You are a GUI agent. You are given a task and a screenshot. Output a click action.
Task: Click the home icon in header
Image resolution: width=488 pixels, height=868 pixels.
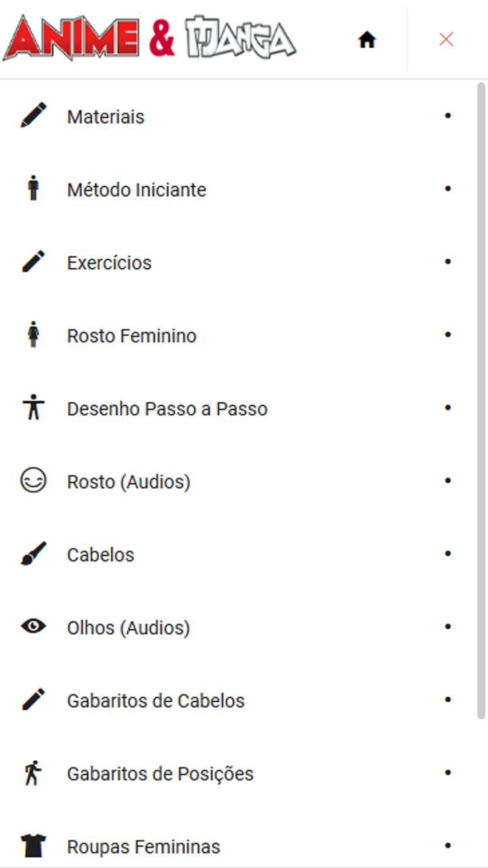367,40
